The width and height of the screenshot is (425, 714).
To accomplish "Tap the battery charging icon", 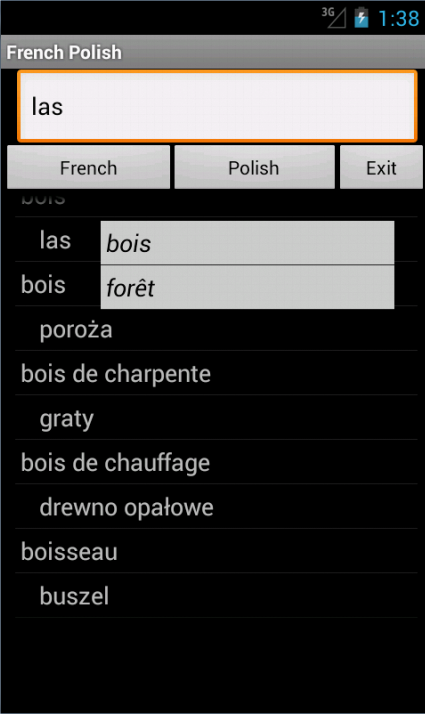I will pos(361,18).
